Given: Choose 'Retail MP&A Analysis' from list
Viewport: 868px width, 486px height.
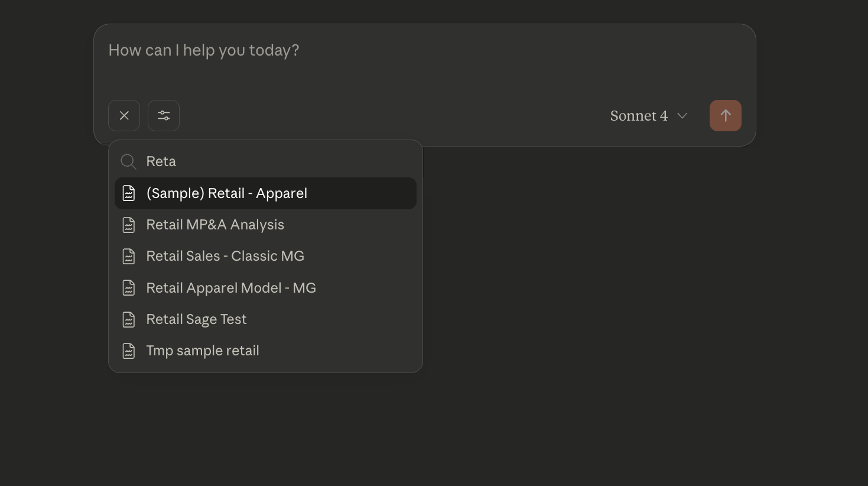Looking at the screenshot, I should [x=215, y=225].
